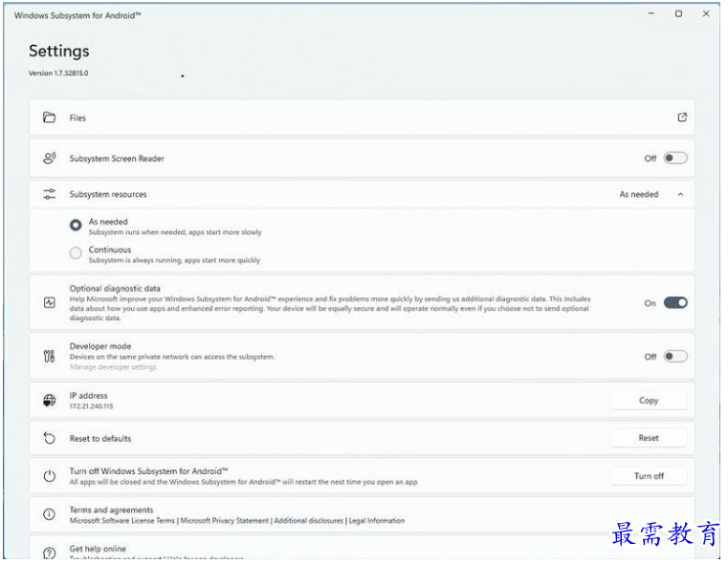The image size is (728, 564).
Task: Click the Reset to defaults arrow icon
Action: click(49, 439)
